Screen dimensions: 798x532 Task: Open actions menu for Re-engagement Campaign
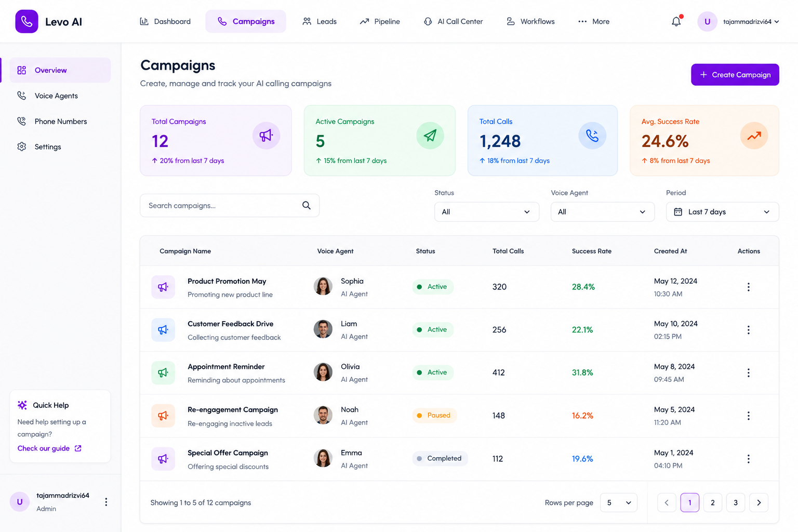coord(748,416)
